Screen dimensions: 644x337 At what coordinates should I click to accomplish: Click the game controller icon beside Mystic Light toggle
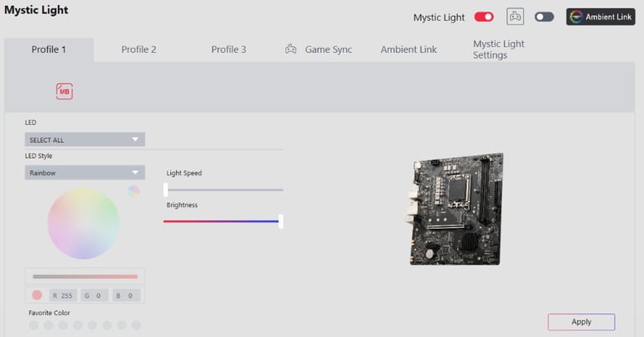coord(515,17)
